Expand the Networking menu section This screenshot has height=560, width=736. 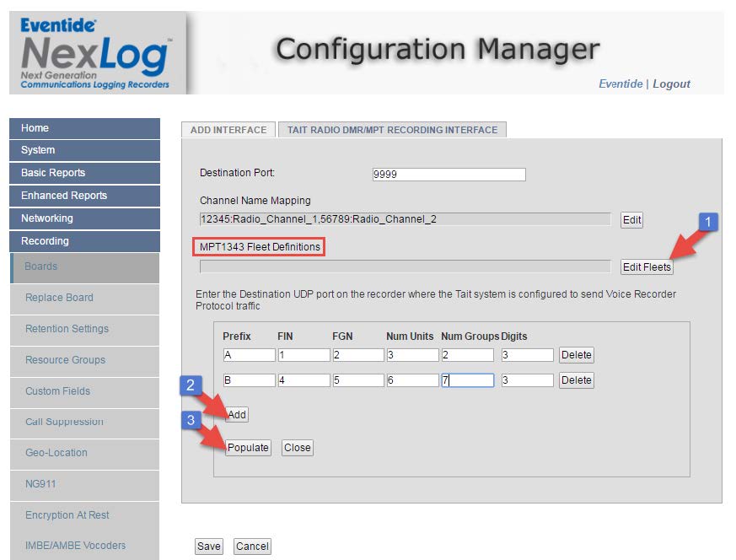(x=84, y=218)
